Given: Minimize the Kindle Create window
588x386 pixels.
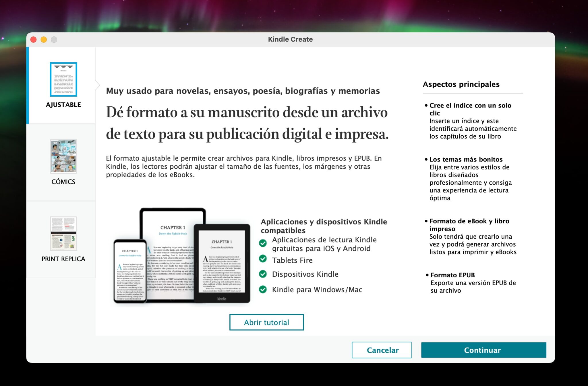Looking at the screenshot, I should tap(44, 40).
